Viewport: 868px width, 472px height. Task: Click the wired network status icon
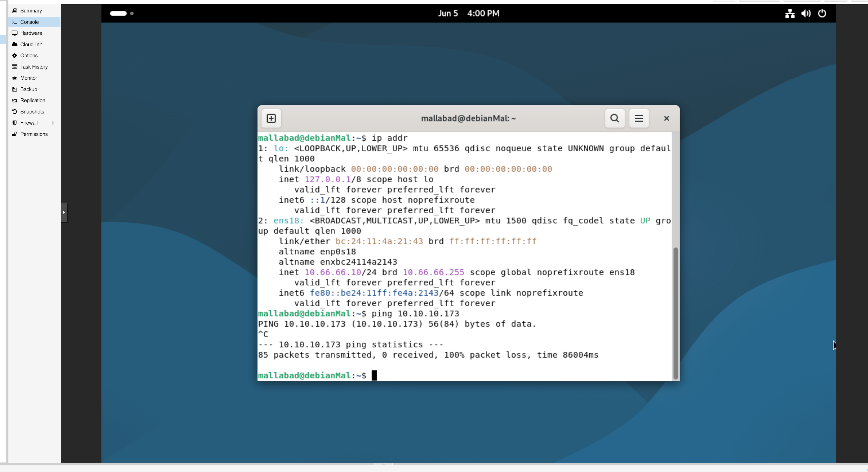(790, 14)
